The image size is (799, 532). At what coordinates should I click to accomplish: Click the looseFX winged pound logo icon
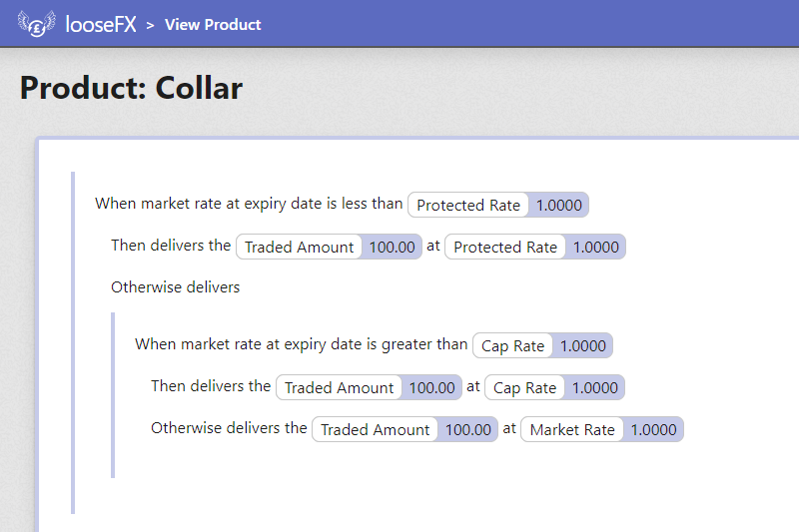point(36,23)
